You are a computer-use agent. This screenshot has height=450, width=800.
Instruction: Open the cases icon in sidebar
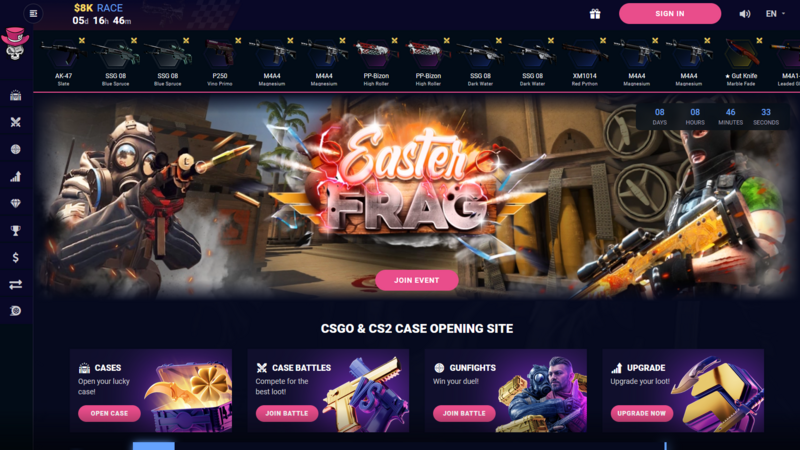coord(16,95)
